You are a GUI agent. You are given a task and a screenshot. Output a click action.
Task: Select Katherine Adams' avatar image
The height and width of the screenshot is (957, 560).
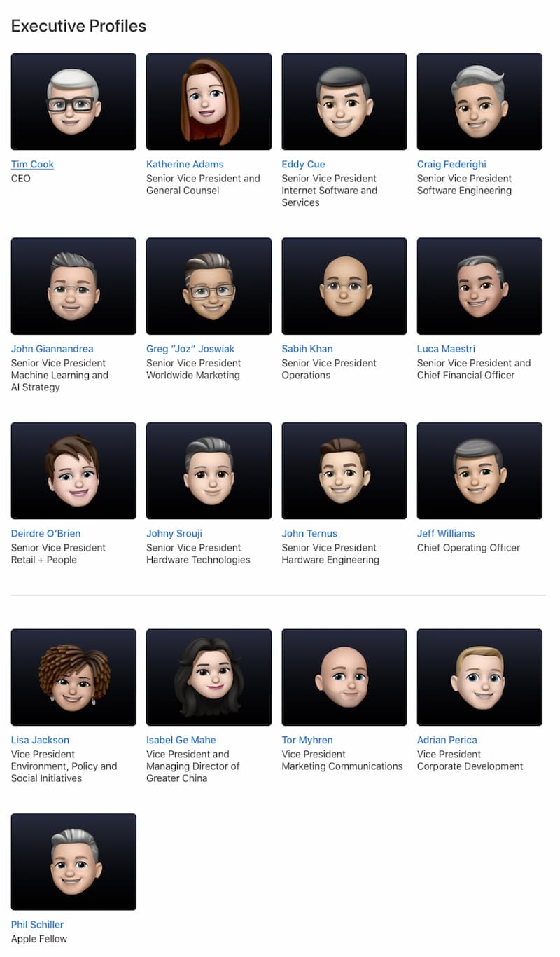pos(209,102)
